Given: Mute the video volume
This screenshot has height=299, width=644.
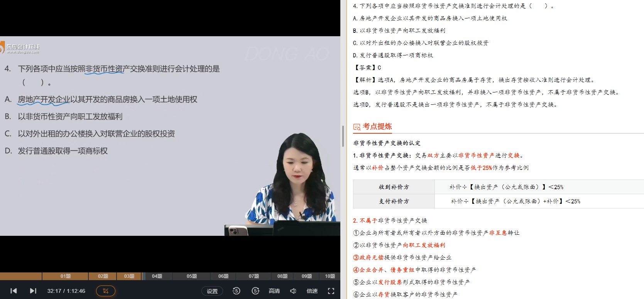Looking at the screenshot, I should pyautogui.click(x=293, y=291).
